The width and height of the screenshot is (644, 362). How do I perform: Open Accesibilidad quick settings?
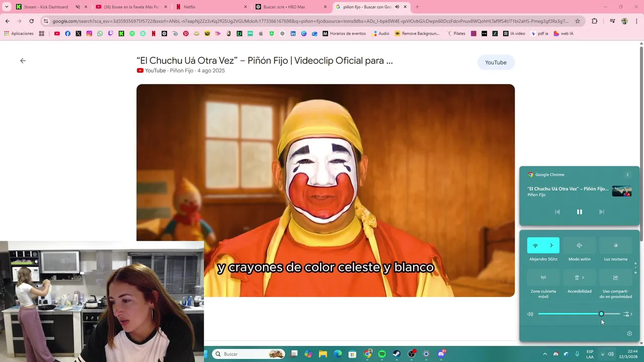coord(580,278)
